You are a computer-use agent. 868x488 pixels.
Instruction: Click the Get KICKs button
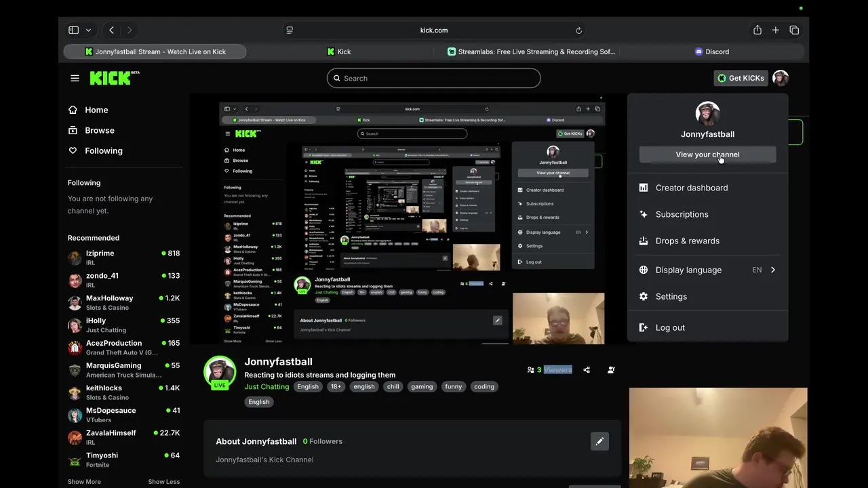[741, 78]
